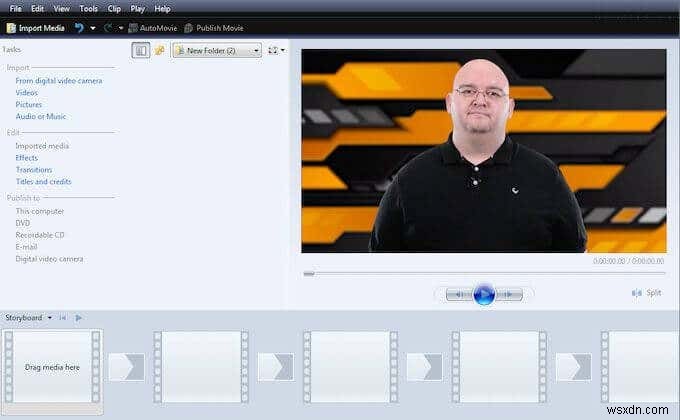Viewport: 680px width, 420px height.
Task: Click the Redo arrow icon
Action: 108,28
